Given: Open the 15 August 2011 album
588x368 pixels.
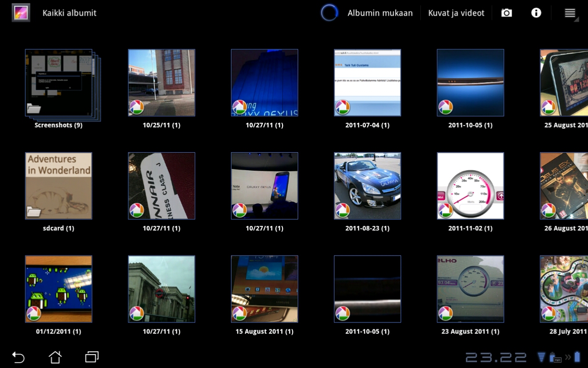Looking at the screenshot, I should click(265, 289).
